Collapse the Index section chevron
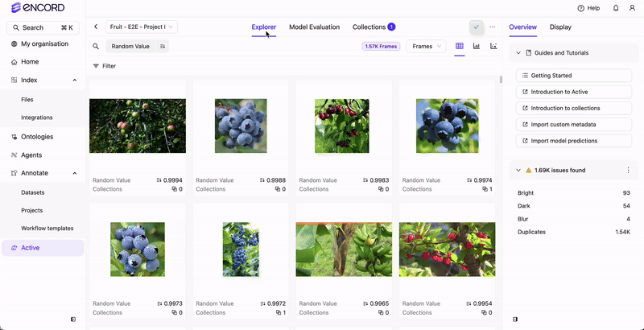 click(75, 80)
